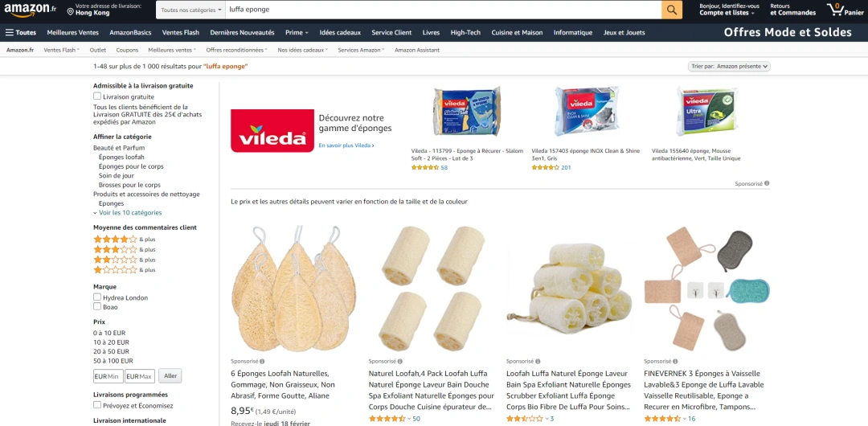868x426 pixels.
Task: Open the Toutes nos catégories dropdown
Action: [191, 10]
